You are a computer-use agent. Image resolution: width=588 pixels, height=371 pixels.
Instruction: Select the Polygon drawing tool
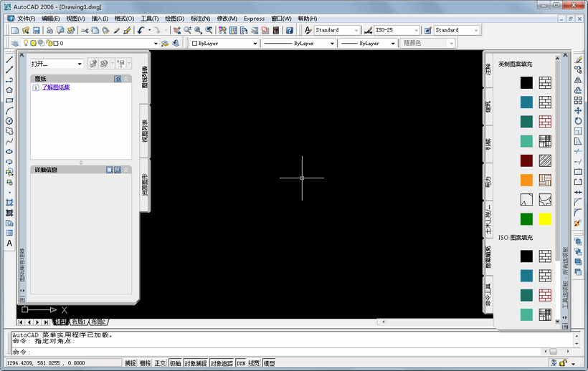tap(9, 90)
